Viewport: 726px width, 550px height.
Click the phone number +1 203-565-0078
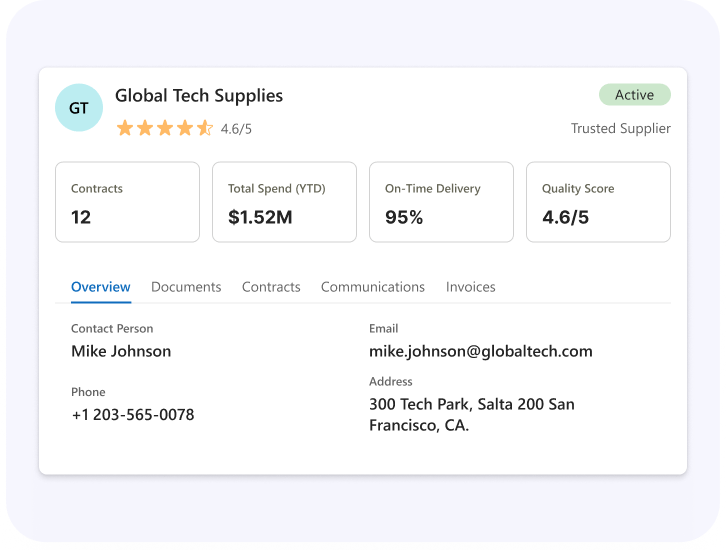(133, 414)
